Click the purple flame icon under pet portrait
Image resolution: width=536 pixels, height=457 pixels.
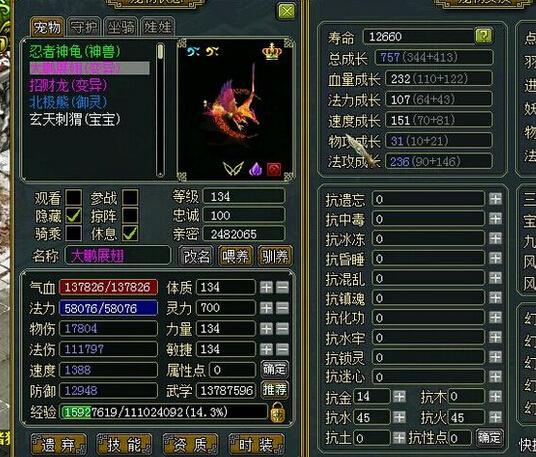click(x=255, y=169)
